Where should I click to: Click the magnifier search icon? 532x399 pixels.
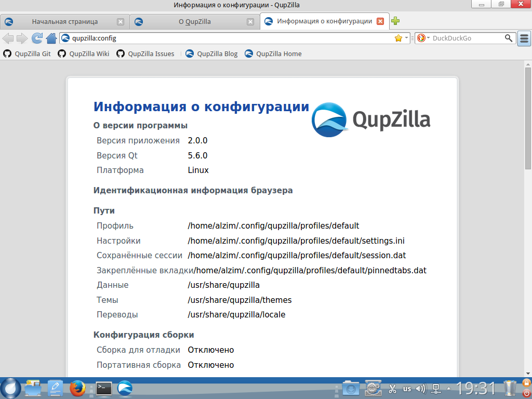click(x=509, y=38)
